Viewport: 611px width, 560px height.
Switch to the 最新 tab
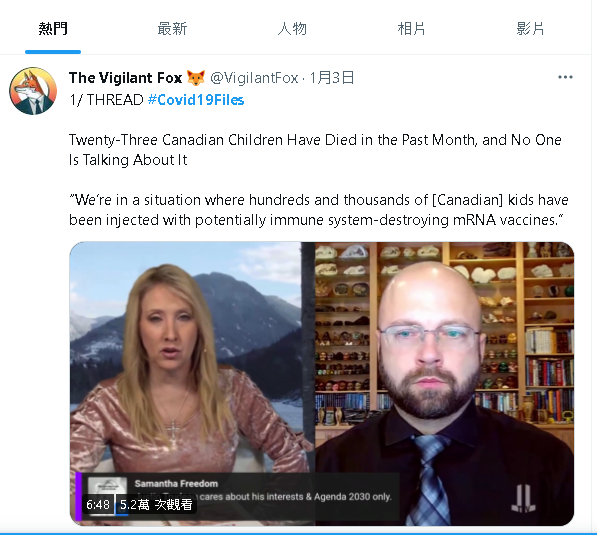coord(172,28)
